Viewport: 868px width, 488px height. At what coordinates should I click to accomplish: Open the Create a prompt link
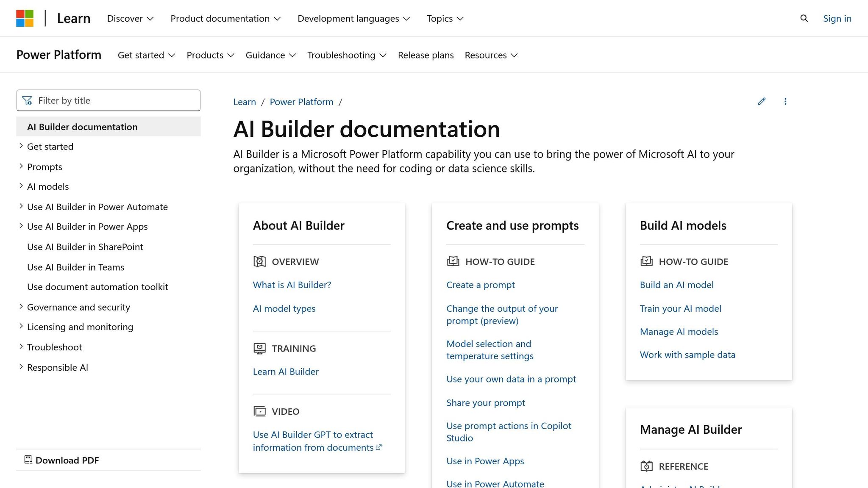[x=481, y=285]
